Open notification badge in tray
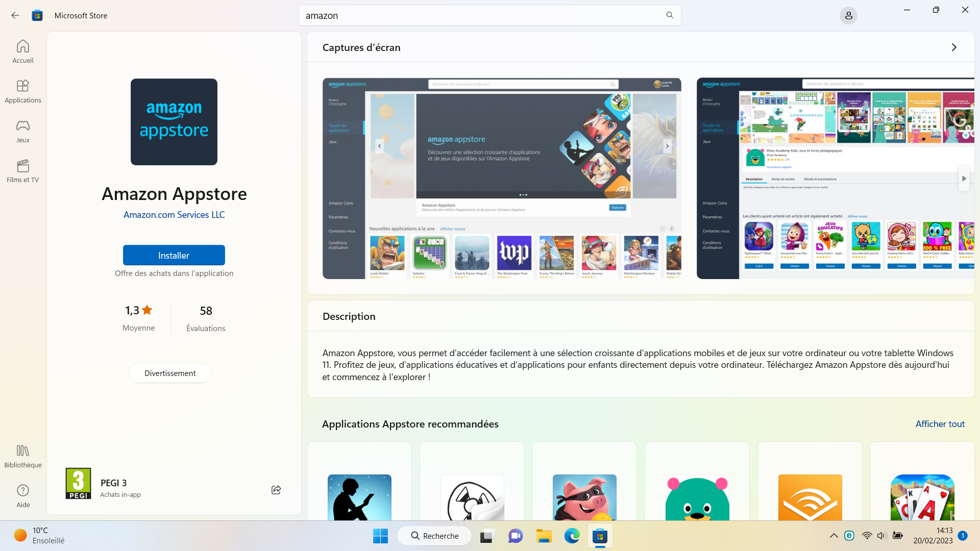Image resolution: width=980 pixels, height=551 pixels. point(963,536)
